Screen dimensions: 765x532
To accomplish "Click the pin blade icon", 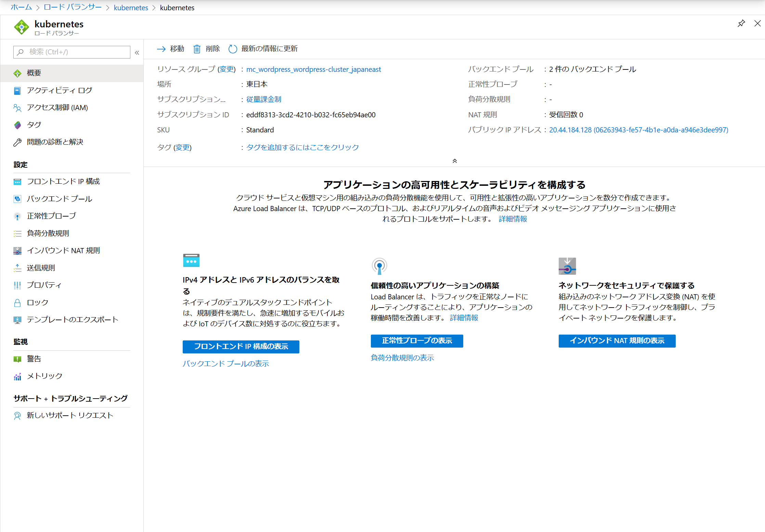I will pos(741,23).
